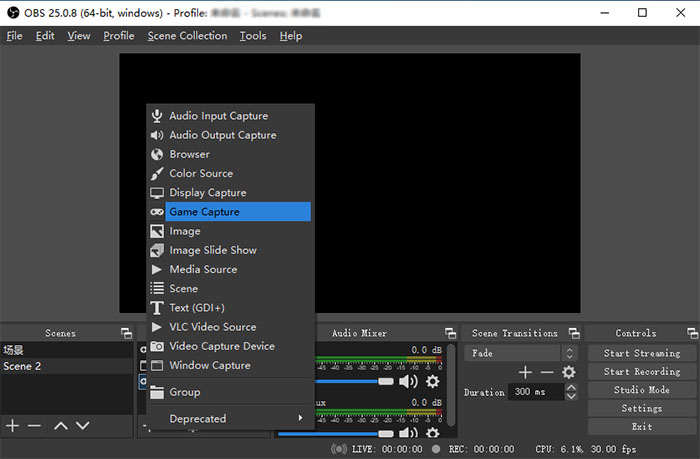700x459 pixels.
Task: Open transition properties gear icon
Action: pos(568,372)
